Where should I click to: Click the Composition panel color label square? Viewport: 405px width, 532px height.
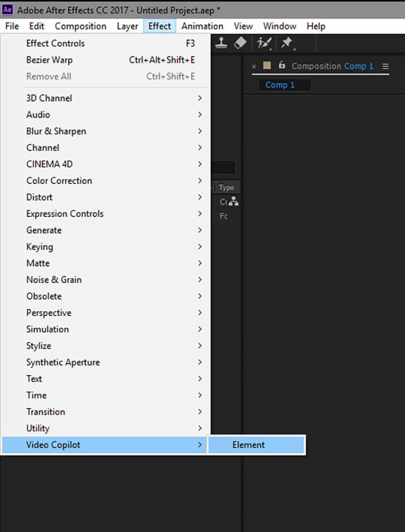267,65
